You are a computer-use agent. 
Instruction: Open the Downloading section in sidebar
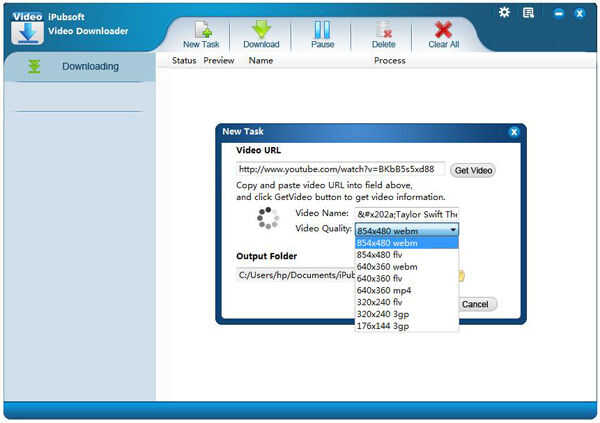80,67
